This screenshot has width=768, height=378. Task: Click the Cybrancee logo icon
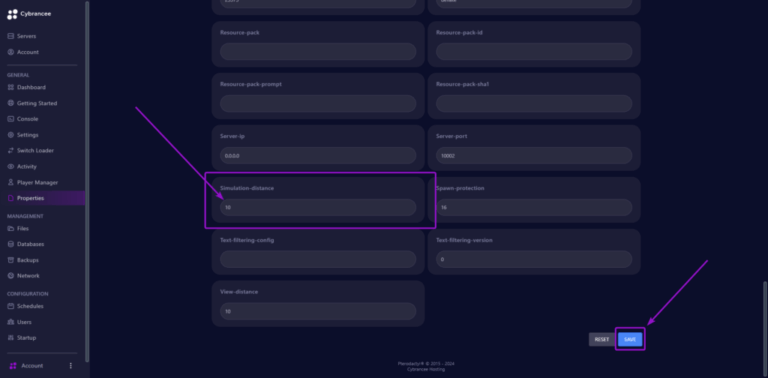tap(12, 14)
